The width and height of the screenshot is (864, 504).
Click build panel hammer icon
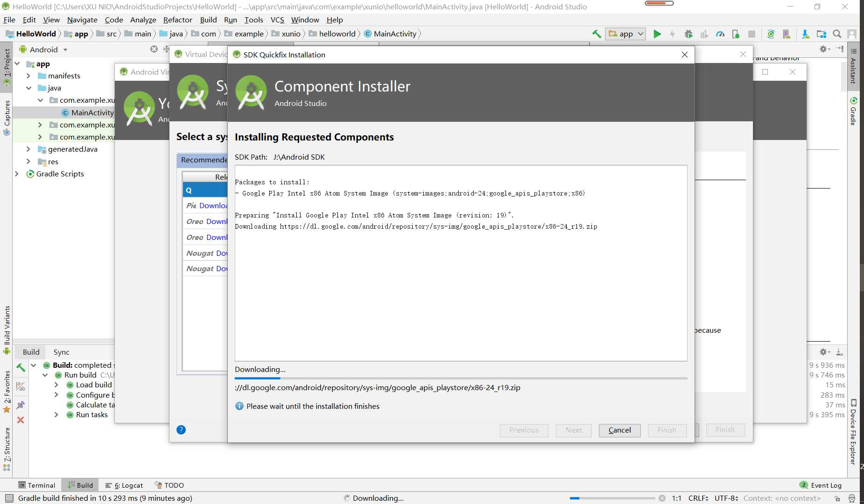[21, 368]
